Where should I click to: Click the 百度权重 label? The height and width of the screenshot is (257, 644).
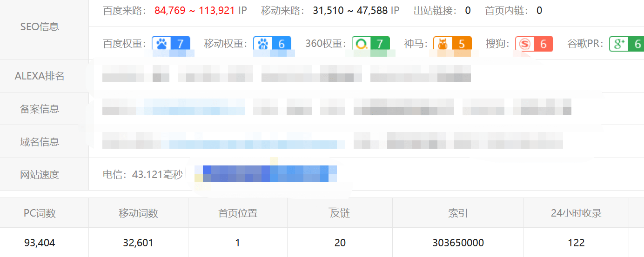[x=124, y=44]
